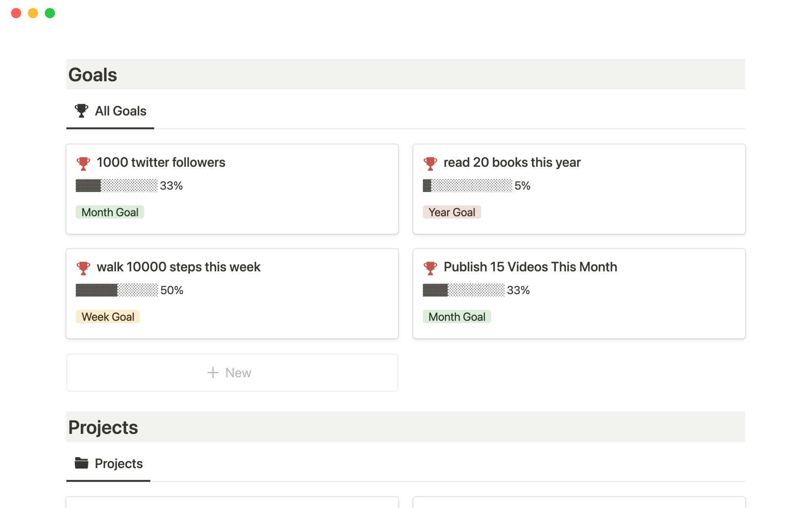
Task: Click the Goals section heading
Action: pyautogui.click(x=93, y=75)
